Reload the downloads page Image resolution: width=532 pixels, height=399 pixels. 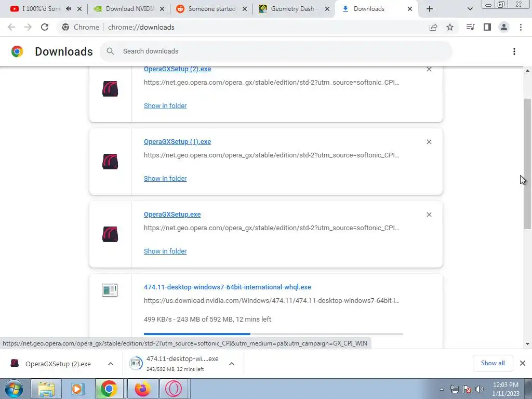pos(45,27)
